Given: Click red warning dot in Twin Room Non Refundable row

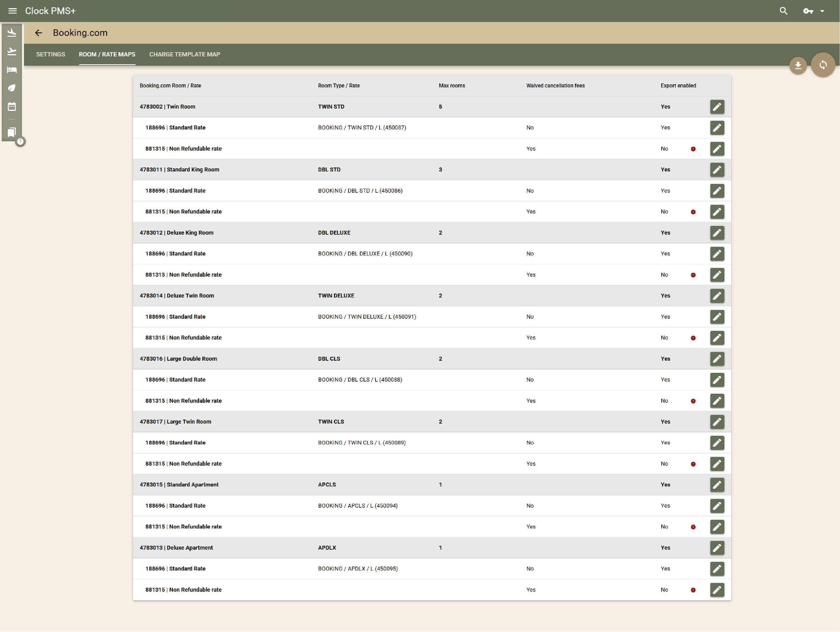Looking at the screenshot, I should coord(693,149).
